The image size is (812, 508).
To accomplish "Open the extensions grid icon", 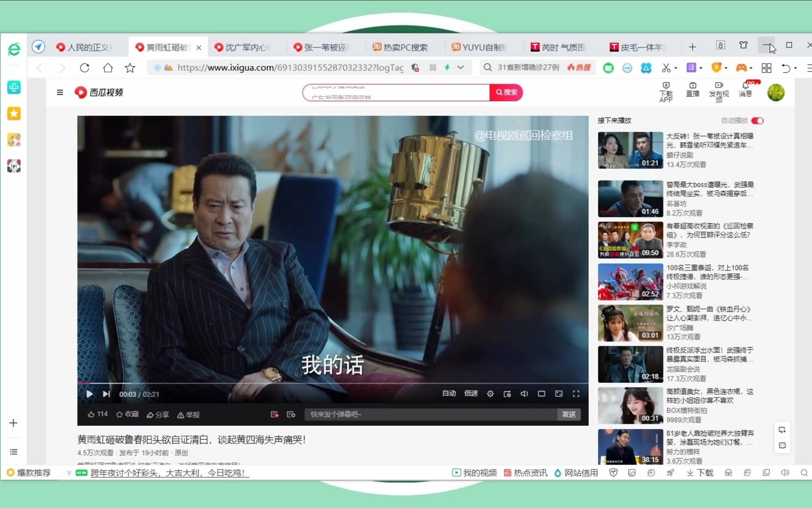I will [766, 68].
